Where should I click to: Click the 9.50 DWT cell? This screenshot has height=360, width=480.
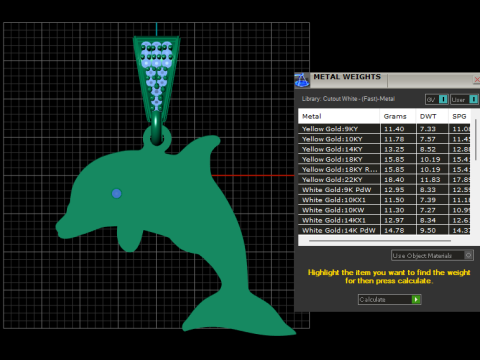pyautogui.click(x=432, y=230)
